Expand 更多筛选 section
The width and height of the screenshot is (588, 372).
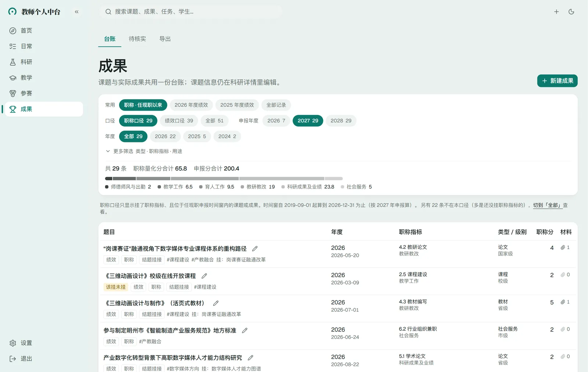(x=144, y=151)
